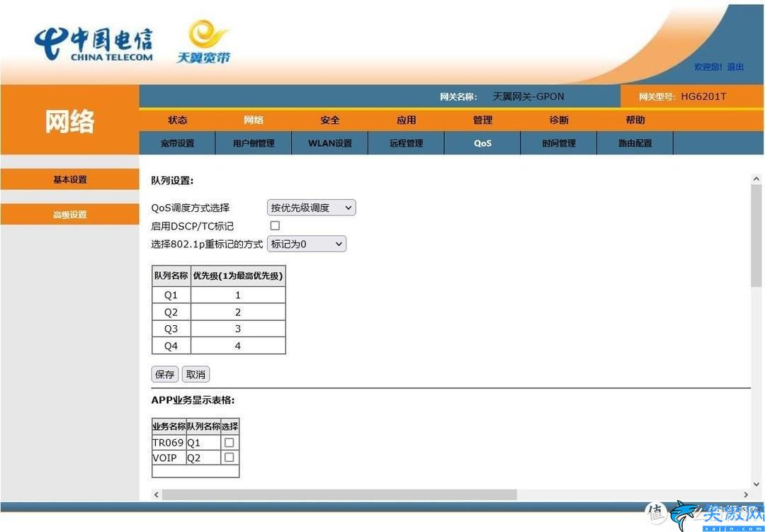Click the 天翼宽带 logo

[203, 41]
